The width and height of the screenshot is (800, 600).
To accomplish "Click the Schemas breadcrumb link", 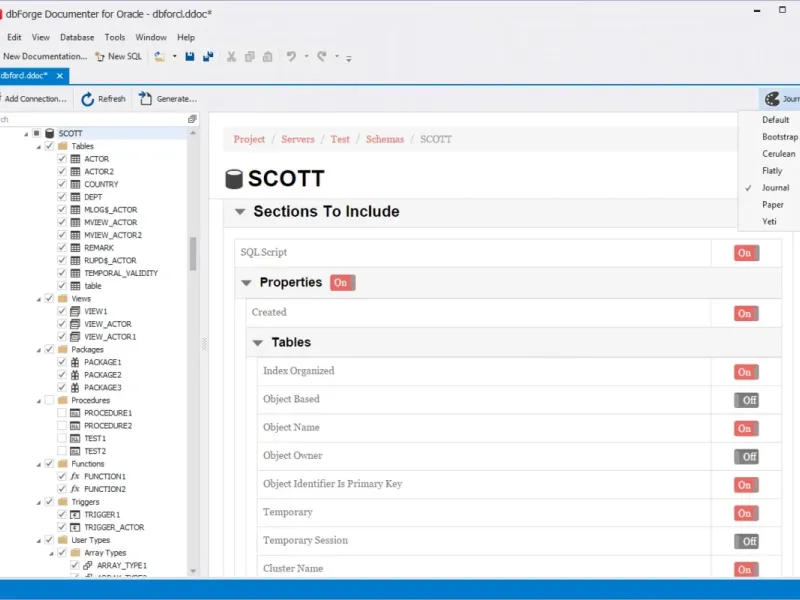I will click(384, 139).
